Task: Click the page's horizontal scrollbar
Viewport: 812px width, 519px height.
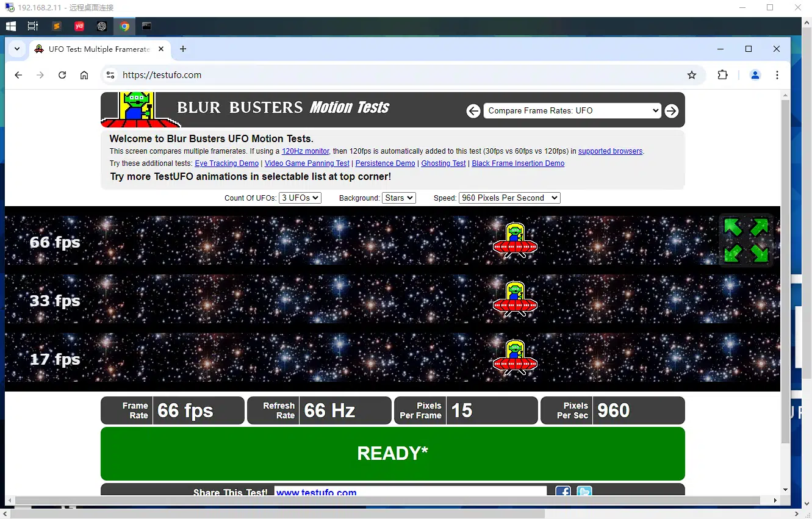Action: 387,501
